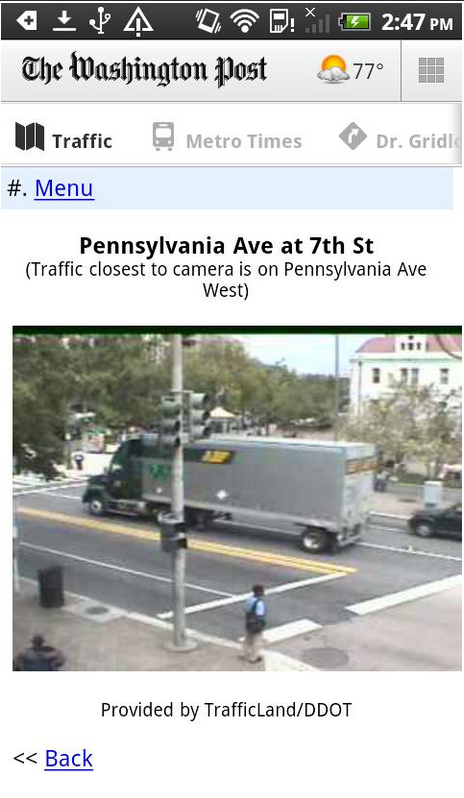Select the Traffic map icon

pyautogui.click(x=30, y=137)
